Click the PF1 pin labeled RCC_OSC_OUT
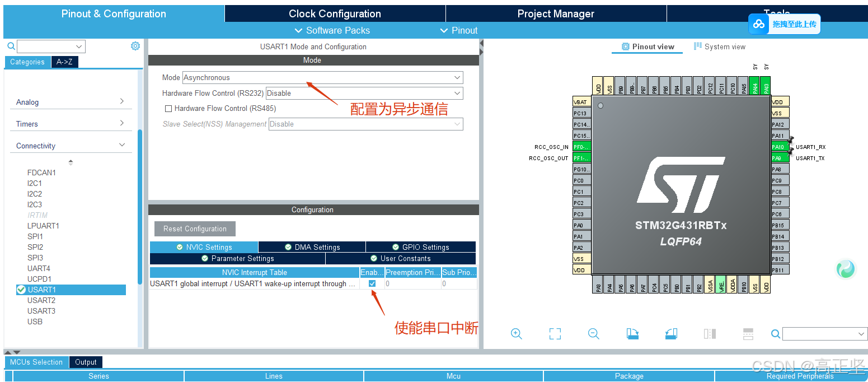Viewport: 868px width, 382px height. click(581, 158)
